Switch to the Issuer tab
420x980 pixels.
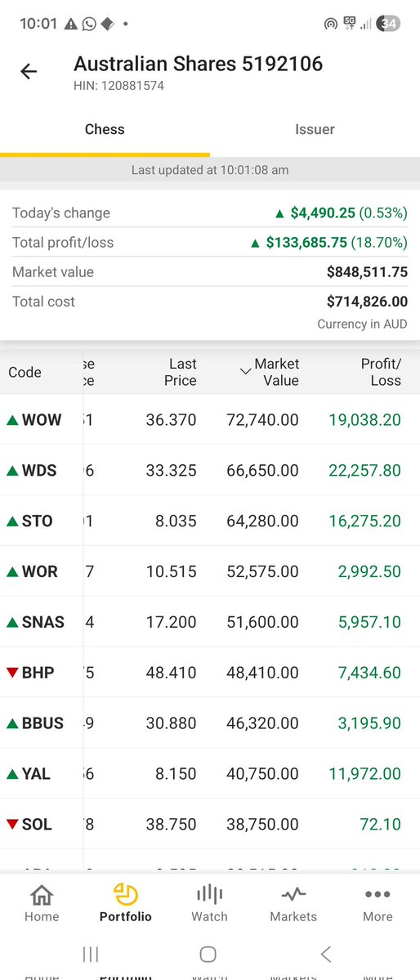coord(315,129)
